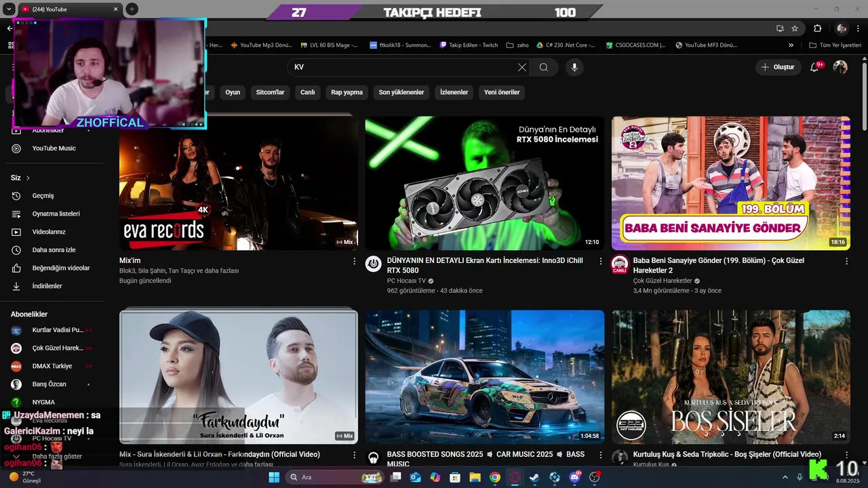
Task: Open more options for Mix'im
Action: [x=354, y=261]
